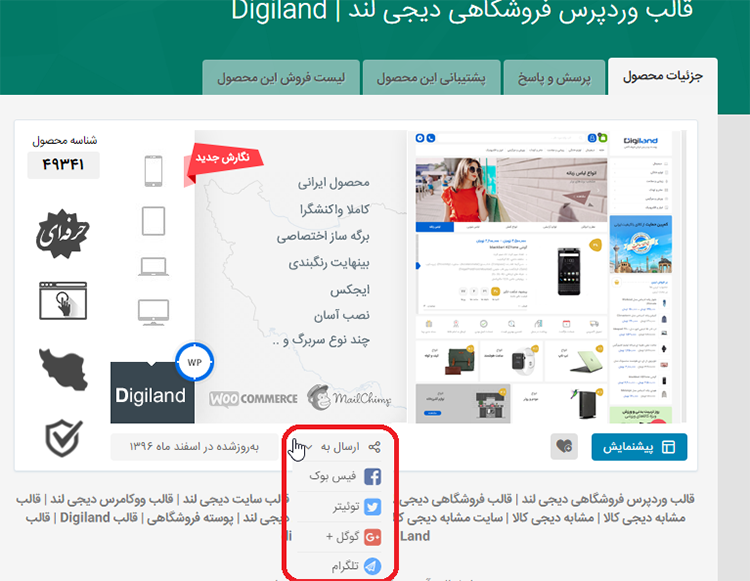Click the mobile phone device icon
The image size is (750, 581).
[153, 171]
